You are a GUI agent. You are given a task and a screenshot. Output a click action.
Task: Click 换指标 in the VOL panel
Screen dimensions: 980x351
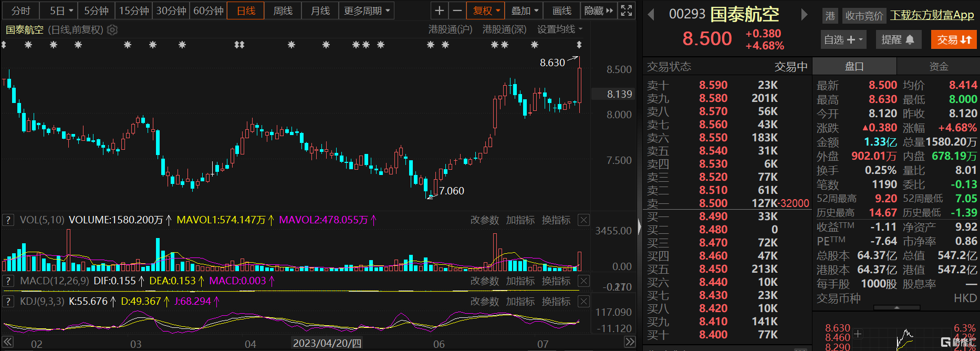(x=556, y=220)
